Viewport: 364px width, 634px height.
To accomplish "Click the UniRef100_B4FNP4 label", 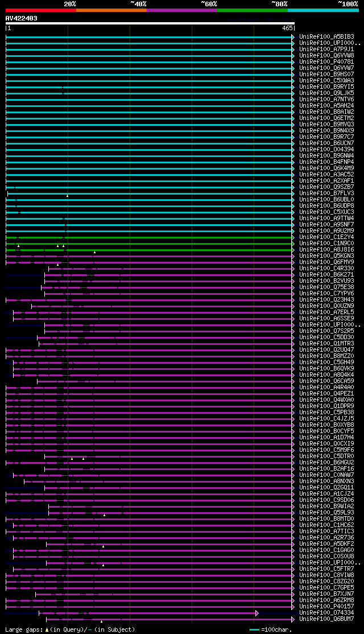I will [327, 162].
